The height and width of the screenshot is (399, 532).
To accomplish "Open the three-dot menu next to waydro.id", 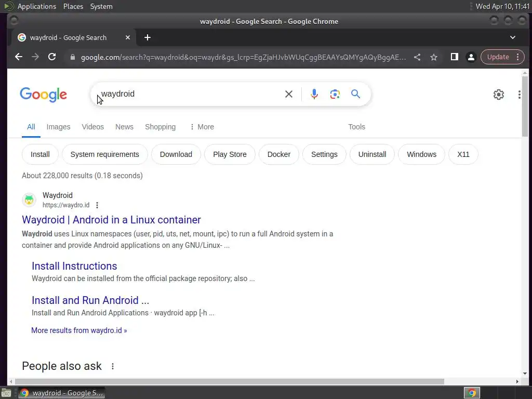I will click(x=97, y=205).
